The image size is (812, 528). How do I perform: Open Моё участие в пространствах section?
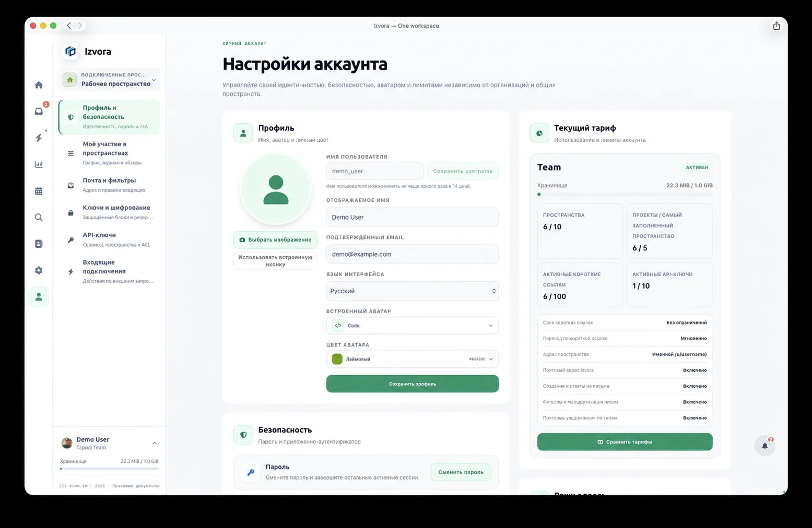[x=109, y=153]
